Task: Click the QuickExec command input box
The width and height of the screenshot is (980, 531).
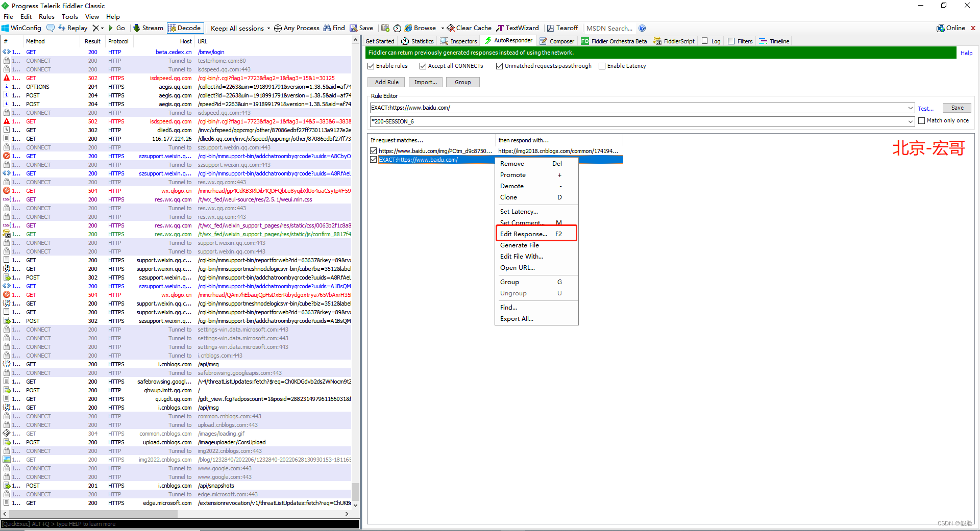Action: (180, 524)
